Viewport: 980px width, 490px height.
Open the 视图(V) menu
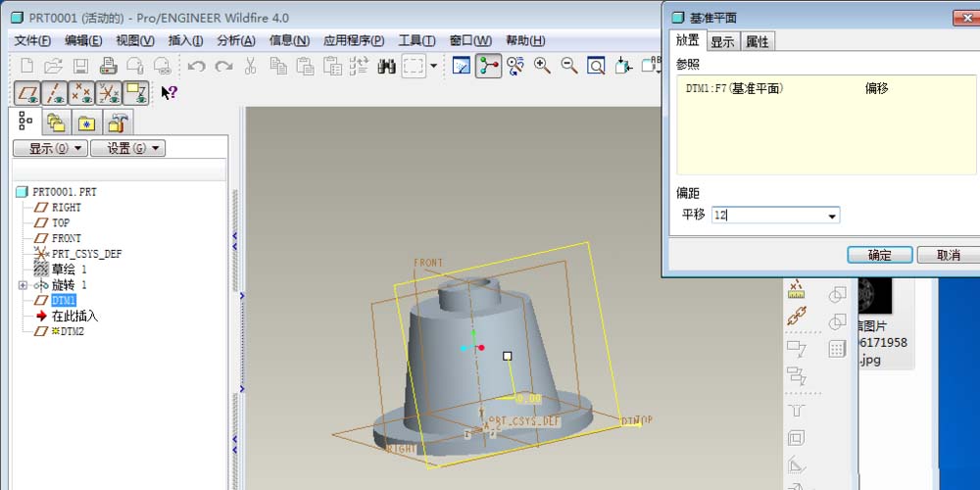[x=135, y=40]
